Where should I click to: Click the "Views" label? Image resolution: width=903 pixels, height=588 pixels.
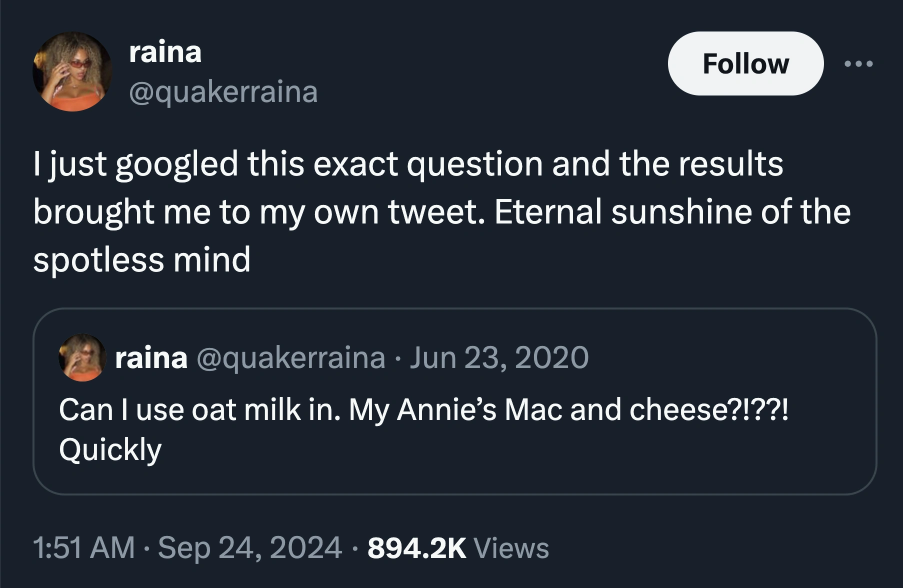[511, 547]
